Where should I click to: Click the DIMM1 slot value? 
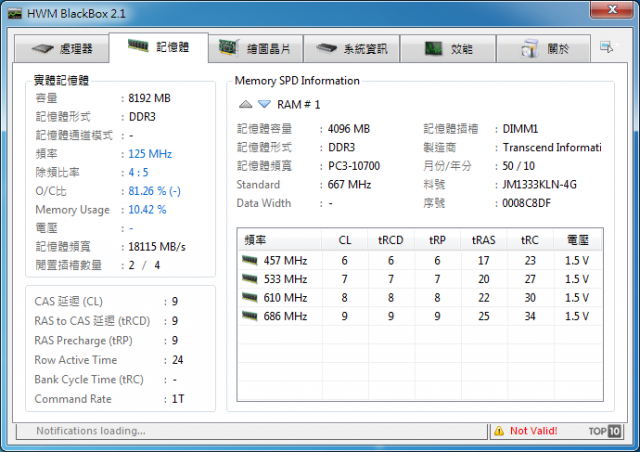coord(520,129)
